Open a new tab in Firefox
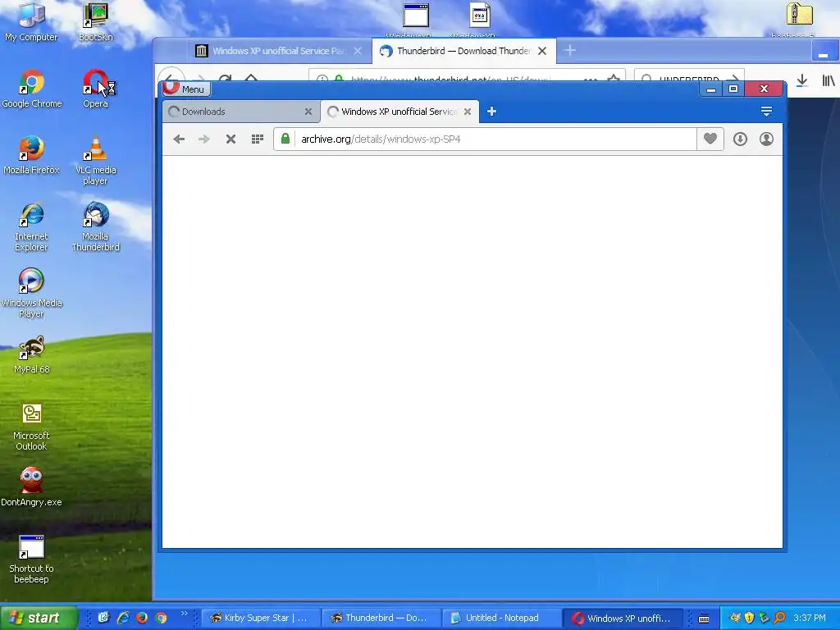The image size is (840, 630). click(570, 51)
